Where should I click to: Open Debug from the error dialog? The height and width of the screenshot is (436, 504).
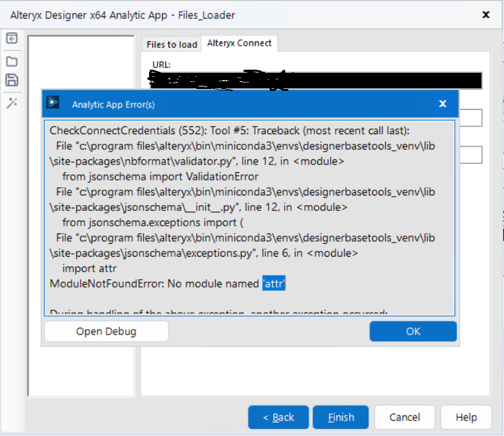coord(106,332)
